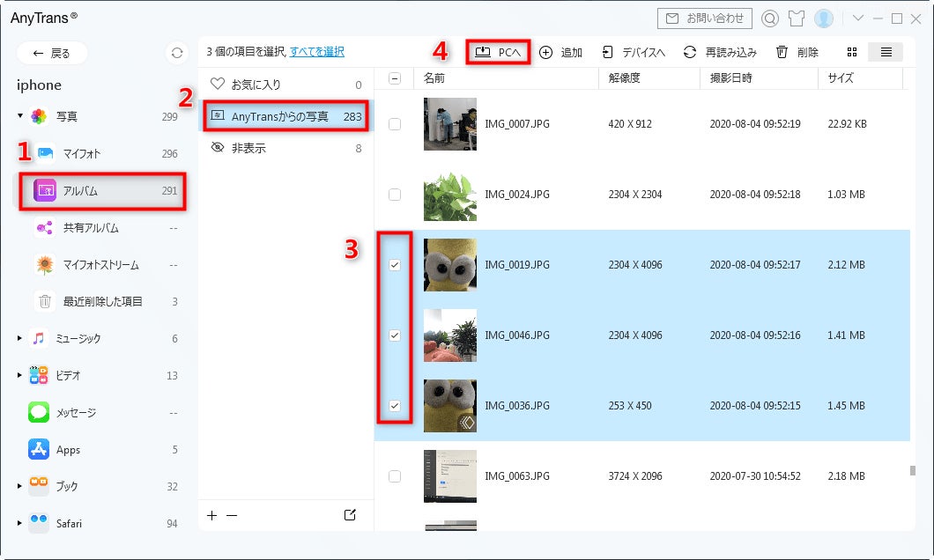934x560 pixels.
Task: Sort by サイズ size column header
Action: pos(860,78)
